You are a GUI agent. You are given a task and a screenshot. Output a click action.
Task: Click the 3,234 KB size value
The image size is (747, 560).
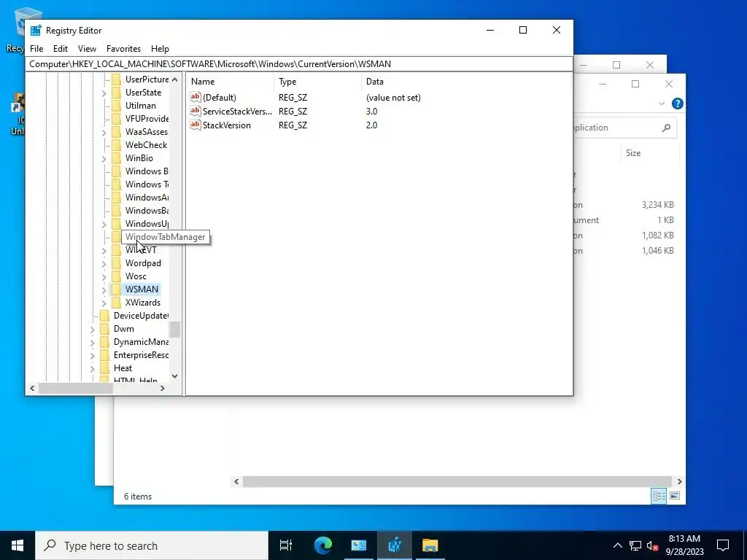point(657,205)
